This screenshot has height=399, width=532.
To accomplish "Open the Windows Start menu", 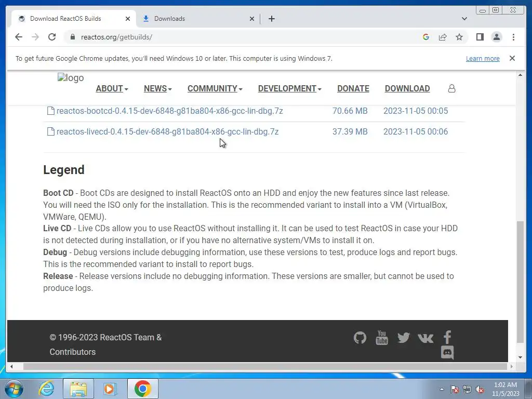I will 14,389.
